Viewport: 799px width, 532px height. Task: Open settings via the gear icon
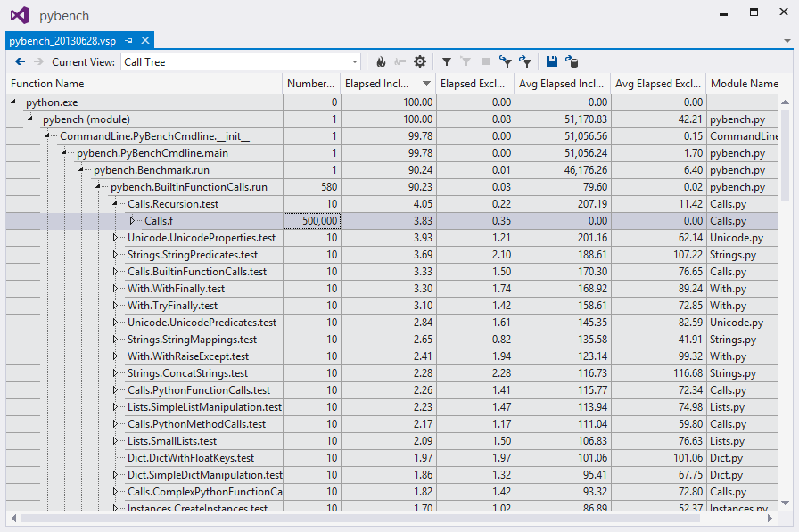point(420,62)
